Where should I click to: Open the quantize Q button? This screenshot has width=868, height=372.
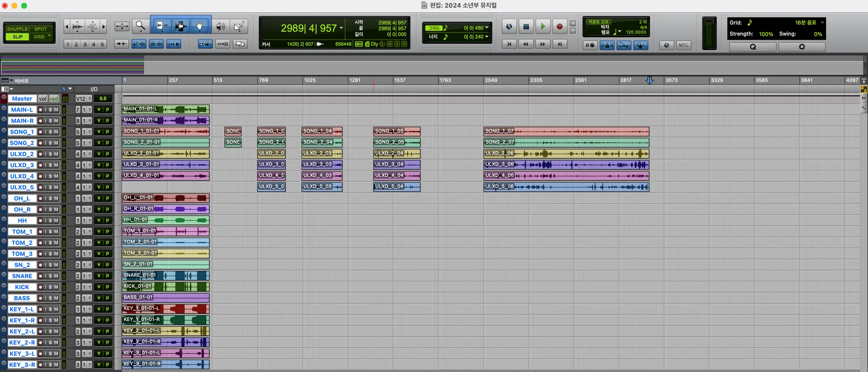pos(753,47)
